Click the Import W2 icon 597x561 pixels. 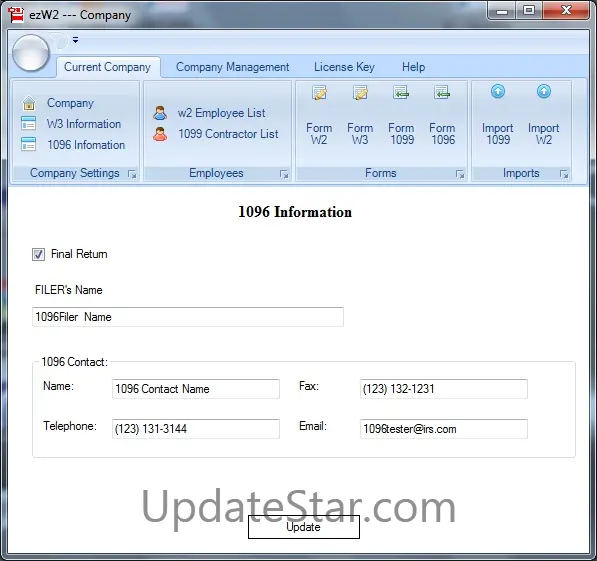[x=544, y=91]
